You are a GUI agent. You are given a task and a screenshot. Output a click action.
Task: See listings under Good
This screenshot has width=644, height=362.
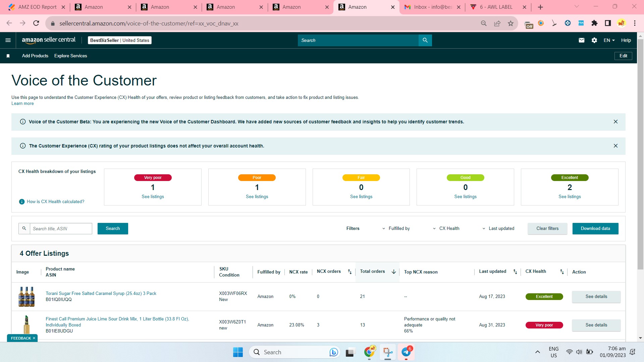[x=465, y=197]
